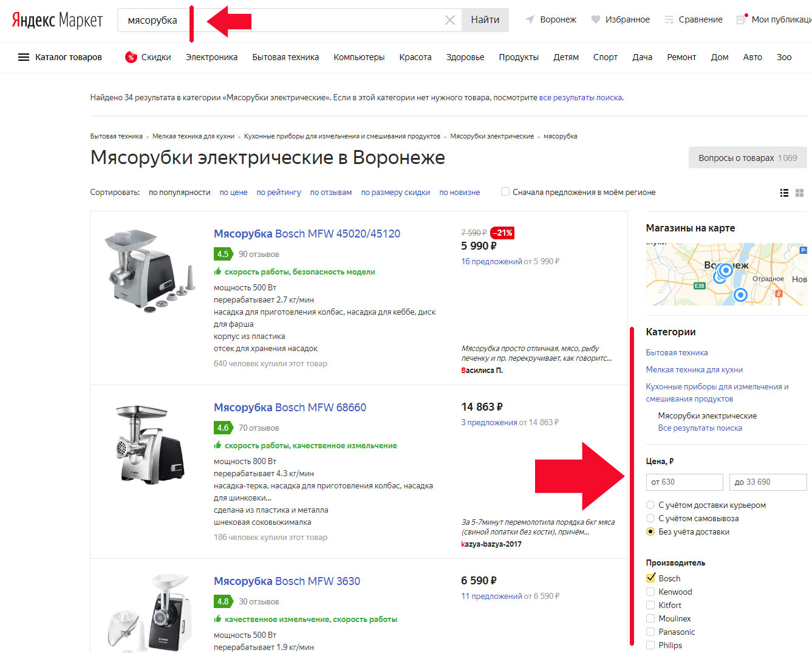This screenshot has width=812, height=653.
Task: View 16 предложений от 5 990 ₽
Action: pyautogui.click(x=510, y=261)
